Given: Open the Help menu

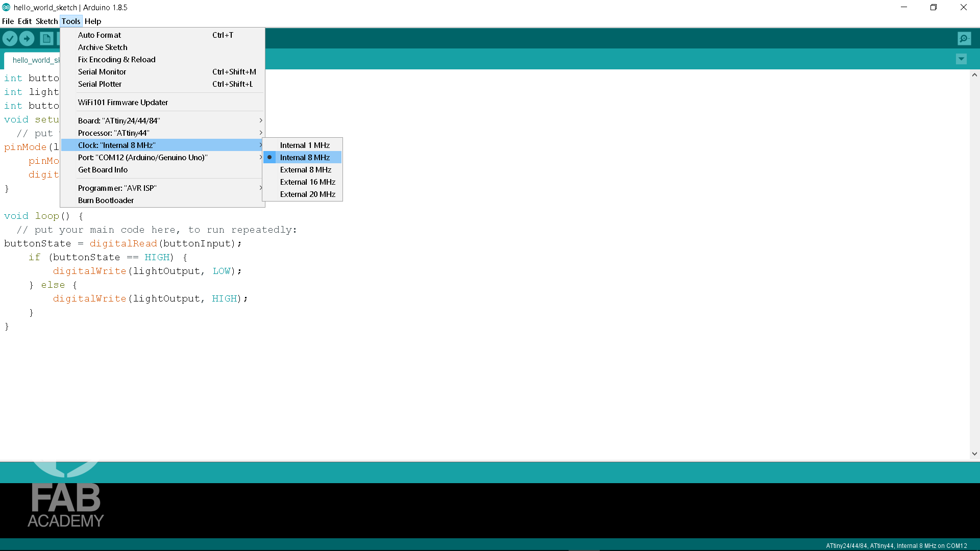Looking at the screenshot, I should (x=93, y=21).
